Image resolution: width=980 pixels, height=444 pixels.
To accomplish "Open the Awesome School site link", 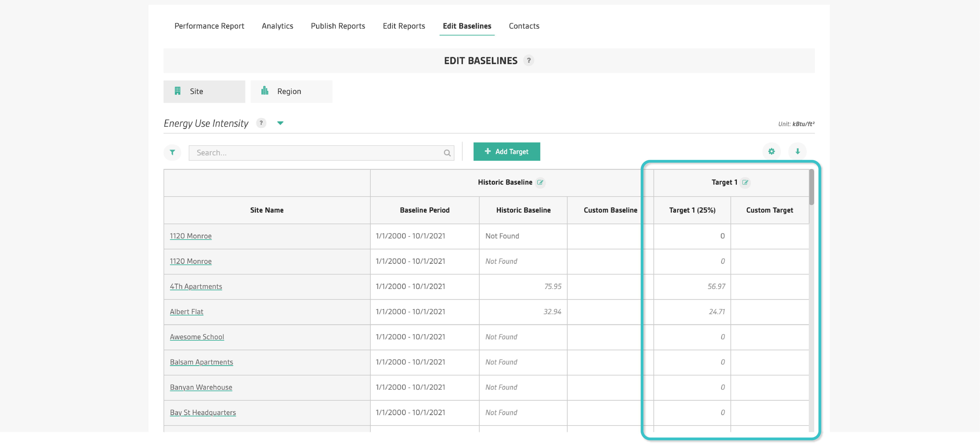I will (197, 337).
